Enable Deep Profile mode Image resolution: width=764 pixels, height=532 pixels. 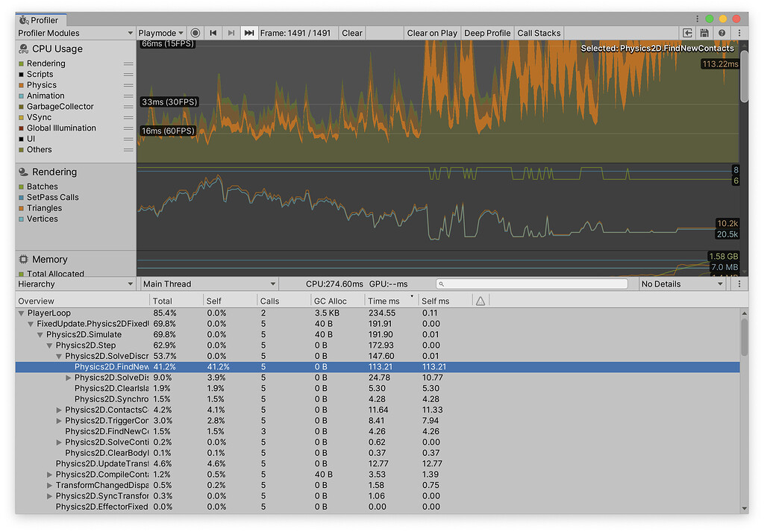click(x=487, y=33)
